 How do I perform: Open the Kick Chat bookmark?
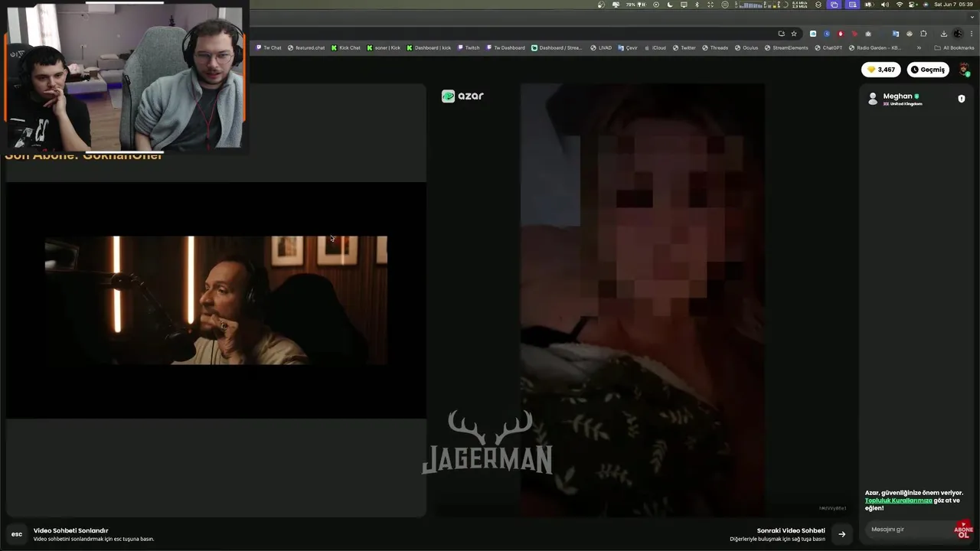[345, 47]
